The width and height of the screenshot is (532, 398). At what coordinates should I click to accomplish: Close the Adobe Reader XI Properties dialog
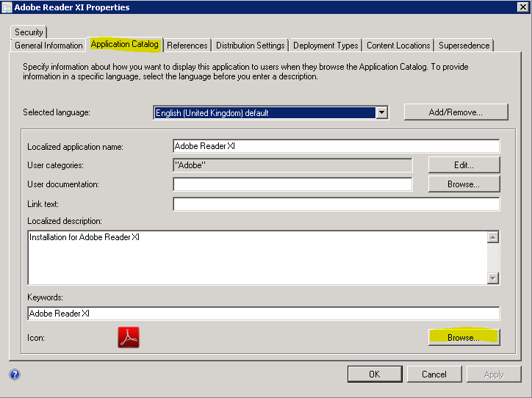click(523, 7)
